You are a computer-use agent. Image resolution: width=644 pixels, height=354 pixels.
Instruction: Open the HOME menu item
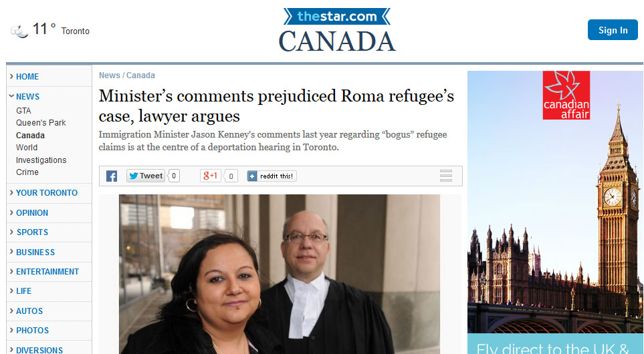27,77
